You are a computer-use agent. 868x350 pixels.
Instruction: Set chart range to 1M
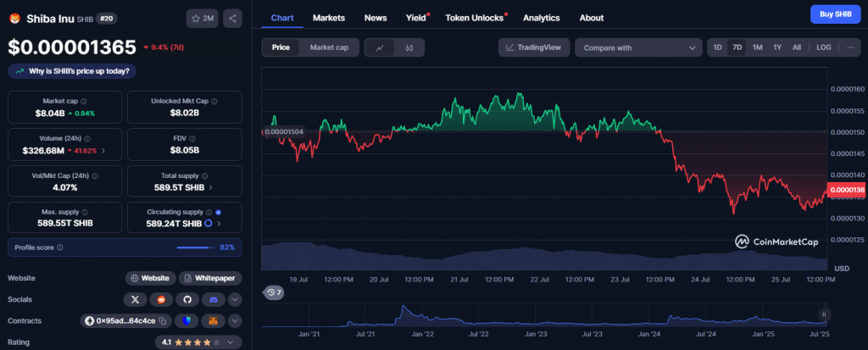pos(757,47)
